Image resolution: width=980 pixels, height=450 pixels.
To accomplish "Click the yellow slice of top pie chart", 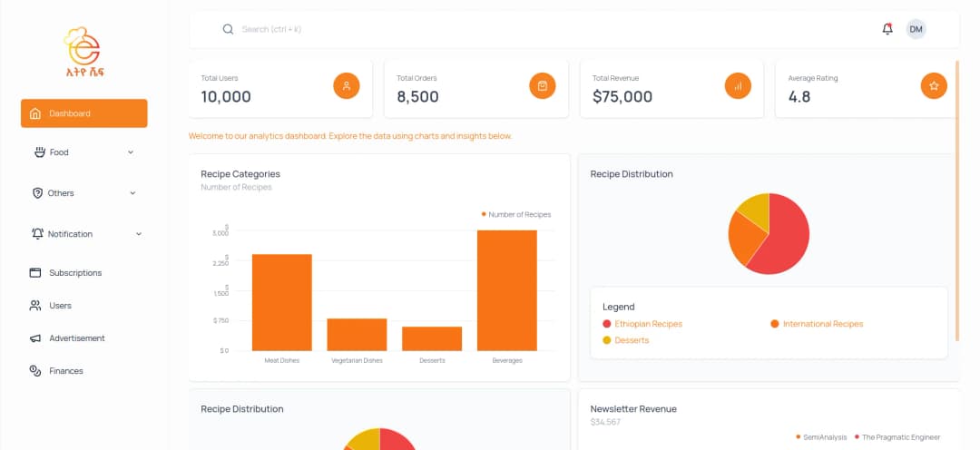I will point(756,208).
